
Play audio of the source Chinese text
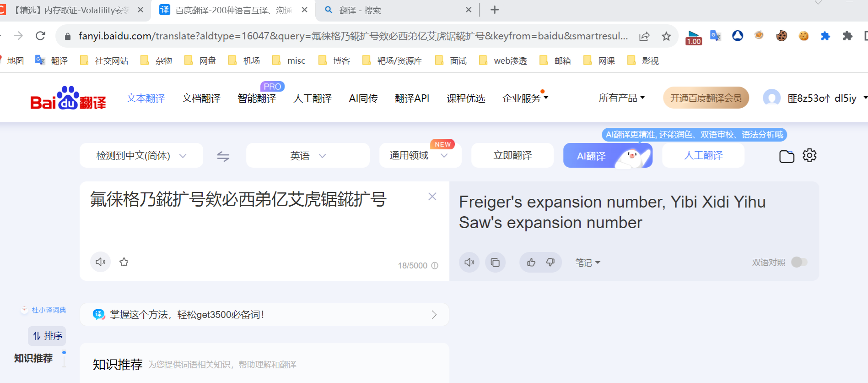point(100,262)
